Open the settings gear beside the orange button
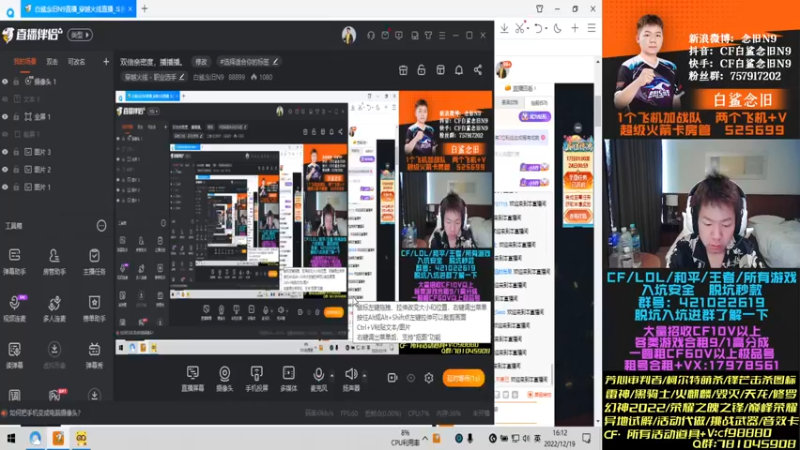This screenshot has width=800, height=450. point(429,378)
